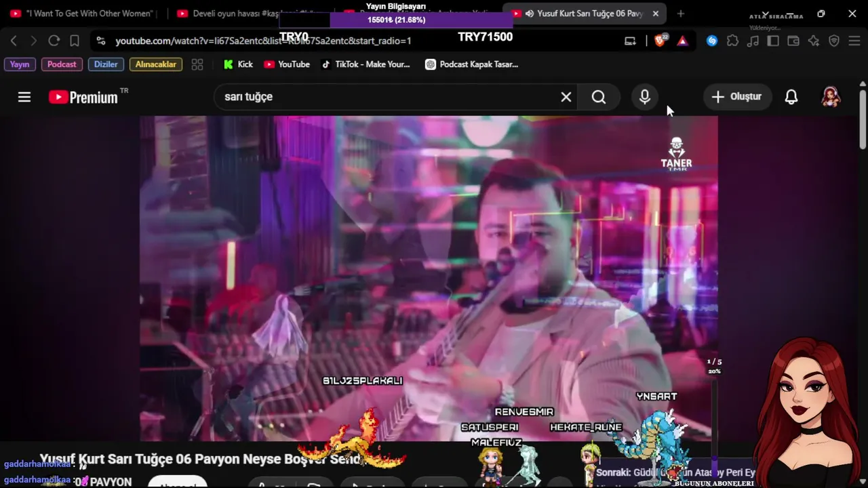Open the Yayın bookmark folder

pos(20,64)
